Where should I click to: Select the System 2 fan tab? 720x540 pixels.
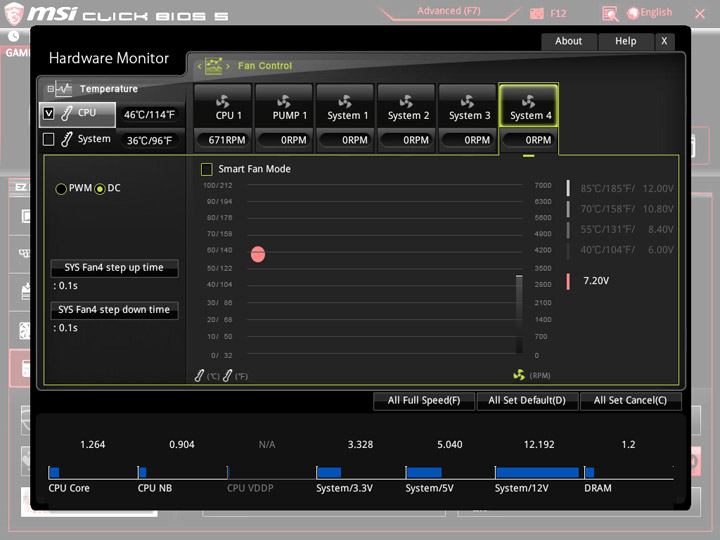(406, 106)
